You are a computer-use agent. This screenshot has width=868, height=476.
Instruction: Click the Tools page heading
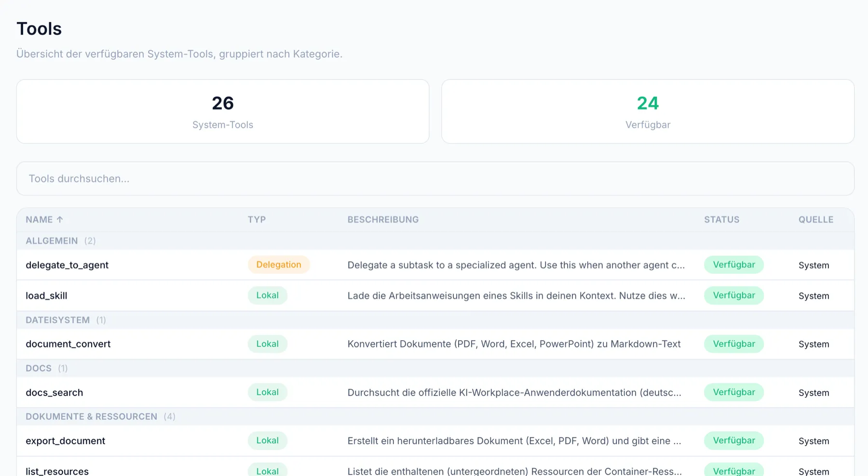39,29
